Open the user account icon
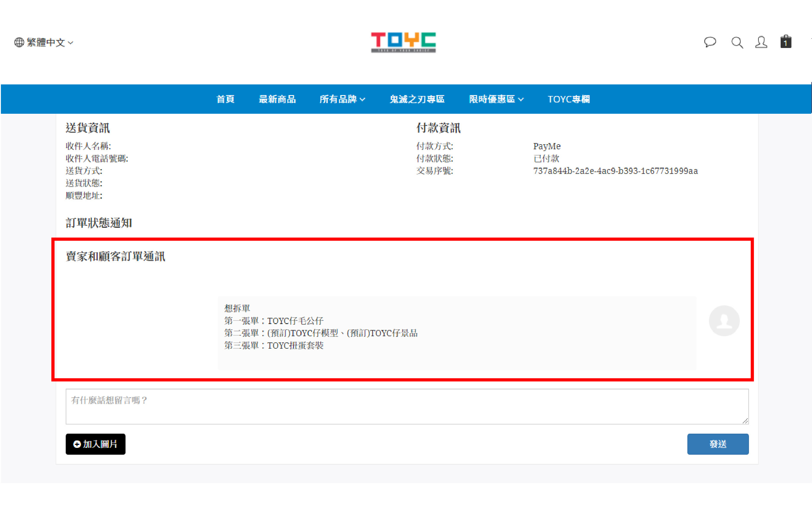The image size is (812, 508). tap(761, 42)
